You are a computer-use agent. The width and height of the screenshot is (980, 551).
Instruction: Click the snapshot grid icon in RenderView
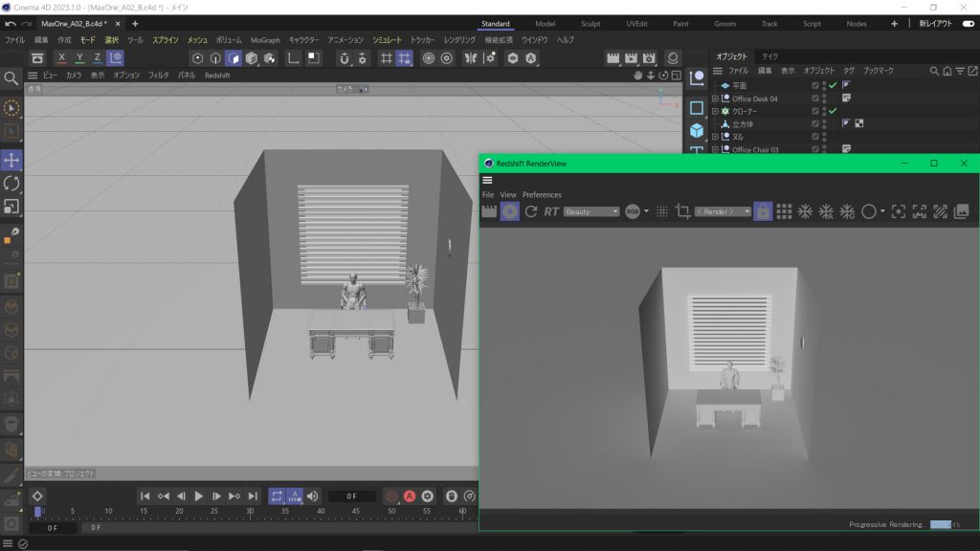click(x=783, y=211)
